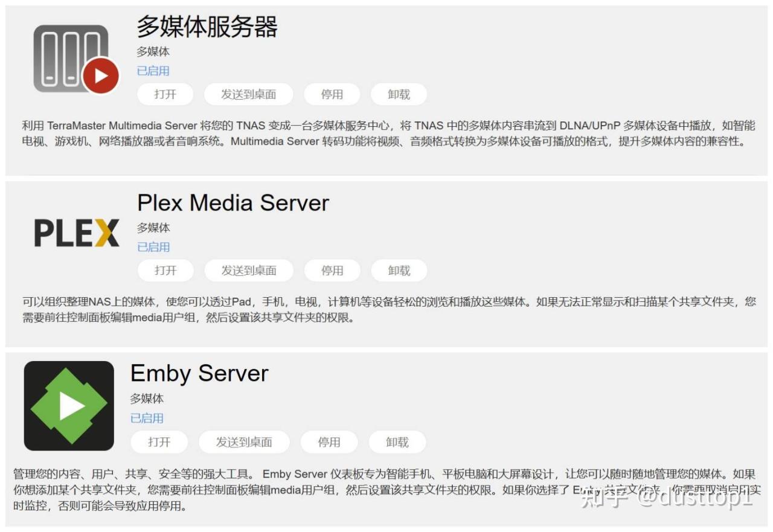Click the Plex logo icon
The width and height of the screenshot is (773, 532).
point(76,233)
